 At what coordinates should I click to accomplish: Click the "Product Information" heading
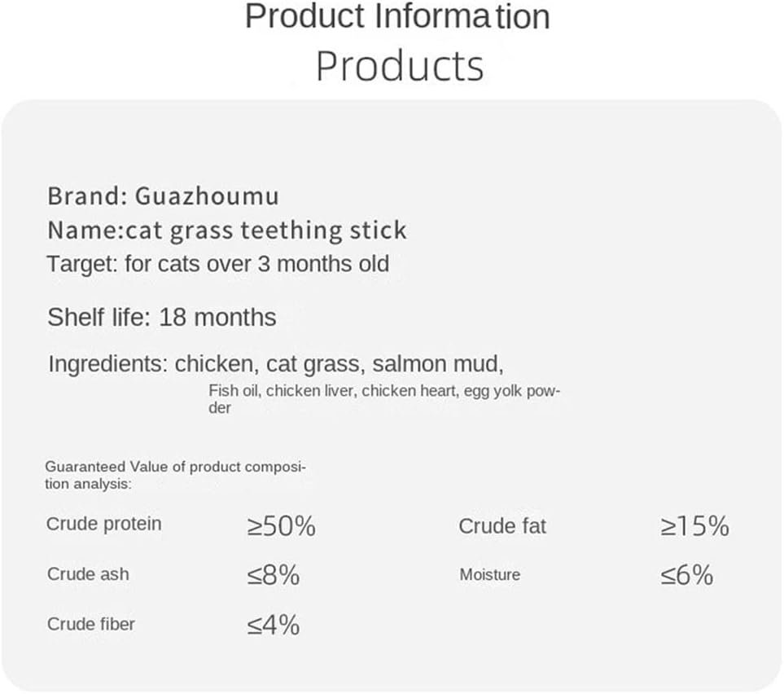point(396,17)
